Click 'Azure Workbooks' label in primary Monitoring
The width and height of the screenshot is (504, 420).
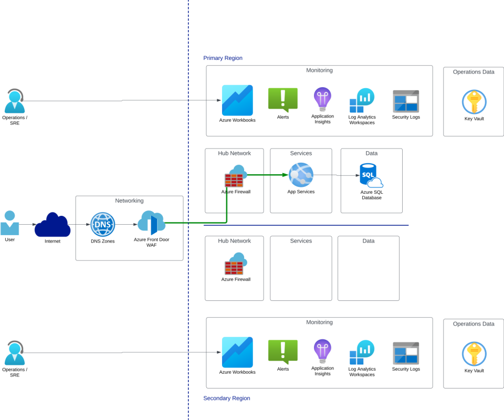237,120
